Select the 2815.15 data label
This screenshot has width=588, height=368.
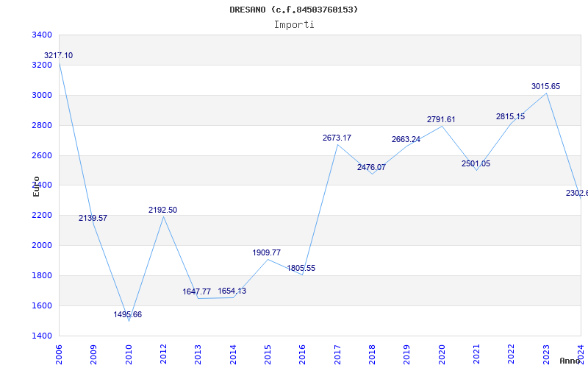[510, 117]
